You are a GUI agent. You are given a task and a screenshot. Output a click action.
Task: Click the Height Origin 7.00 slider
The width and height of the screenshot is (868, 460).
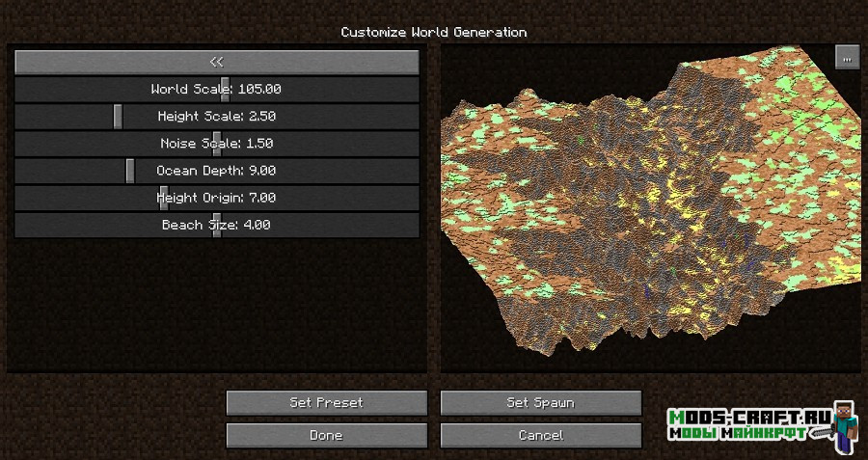point(216,198)
